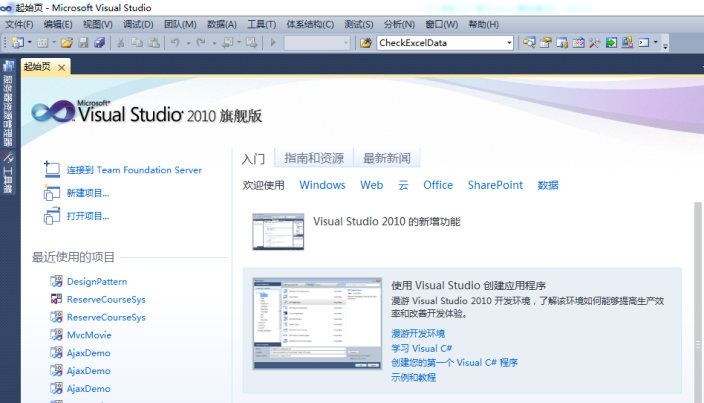Image resolution: width=704 pixels, height=403 pixels.
Task: Select the Web category link
Action: click(x=372, y=185)
